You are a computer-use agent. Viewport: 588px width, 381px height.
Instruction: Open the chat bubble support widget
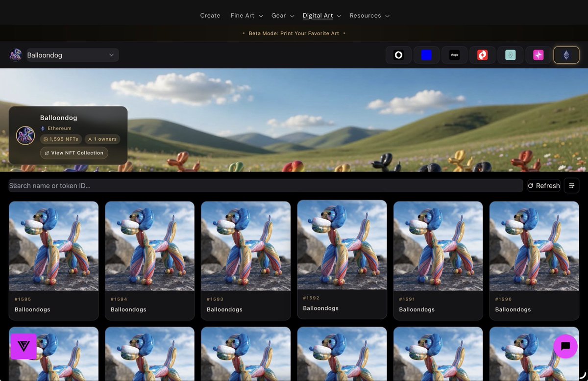(x=565, y=346)
